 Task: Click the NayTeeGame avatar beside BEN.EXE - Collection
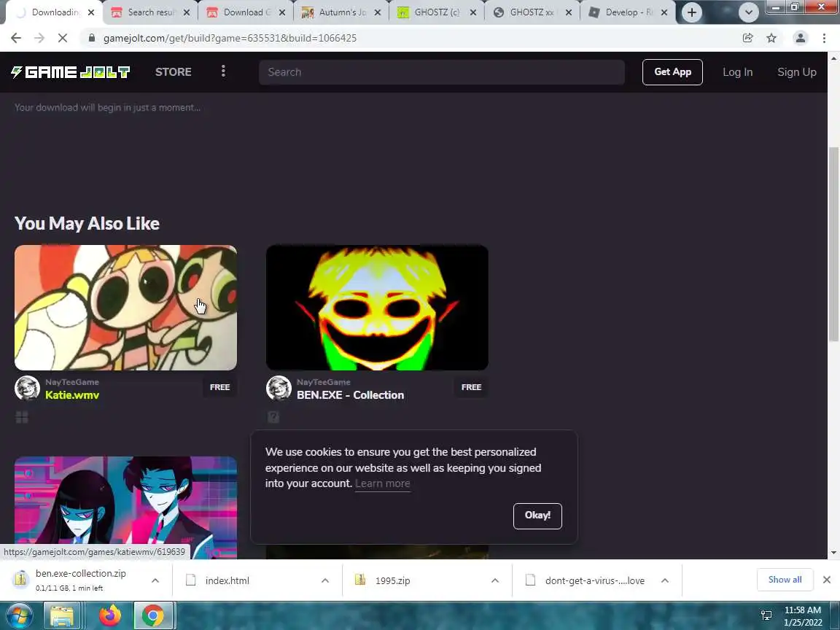click(279, 389)
